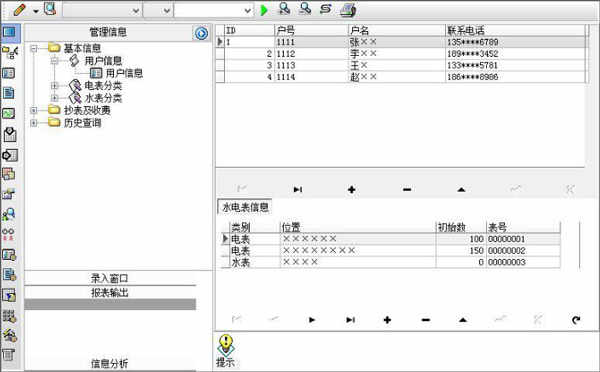Expand the 电表分类 tree node

[x=54, y=86]
